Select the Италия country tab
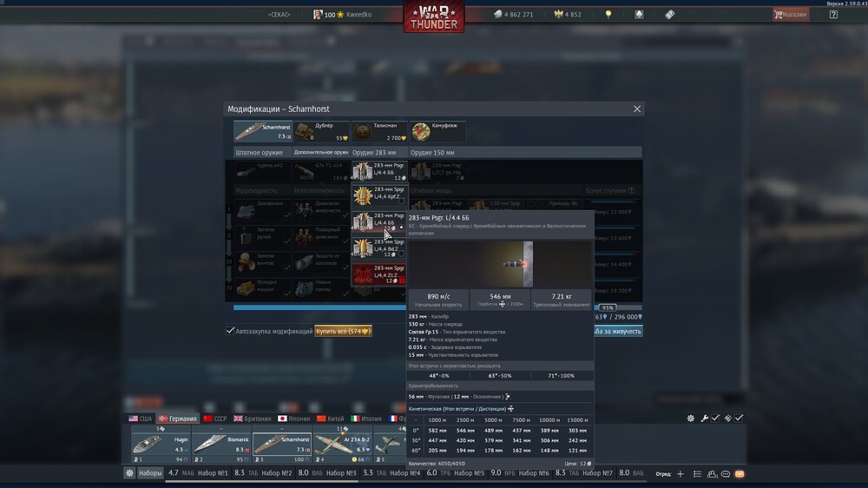 (366, 419)
